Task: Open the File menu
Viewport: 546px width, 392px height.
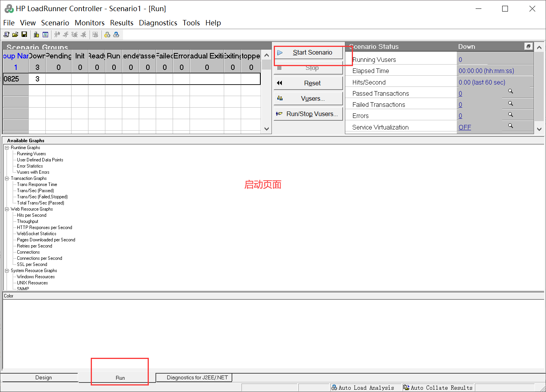Action: tap(9, 23)
